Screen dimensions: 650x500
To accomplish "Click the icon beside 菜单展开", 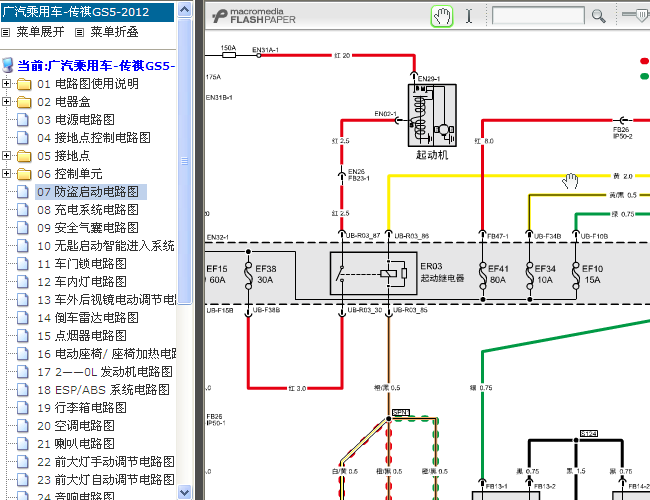I will [5, 32].
